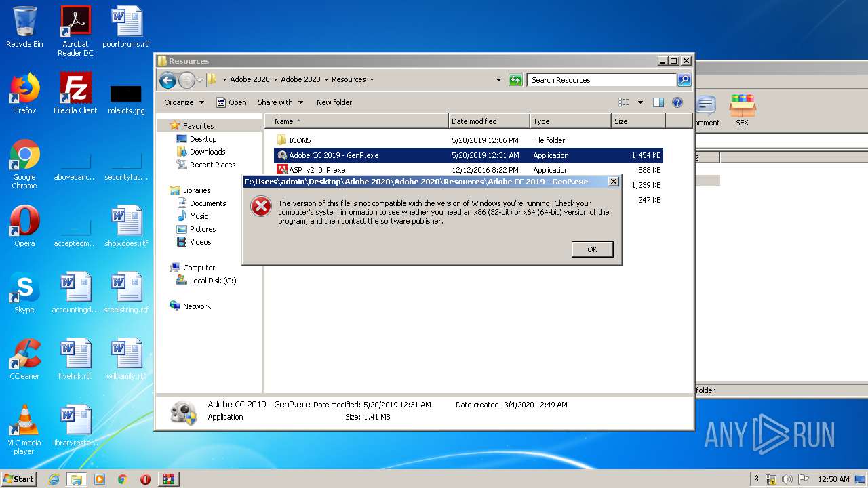Click OK in the incompatibility error dialog
This screenshot has height=488, width=868.
point(592,249)
